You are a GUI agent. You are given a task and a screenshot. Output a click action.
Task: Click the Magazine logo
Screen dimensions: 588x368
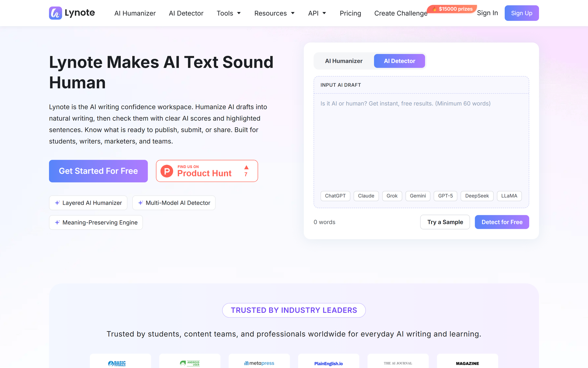pos(467,363)
